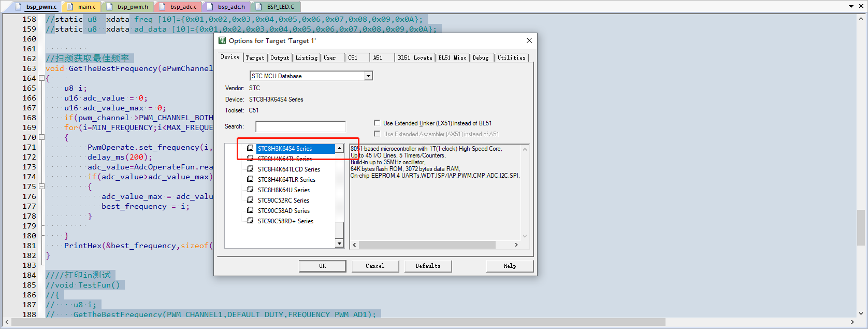This screenshot has height=329, width=868.
Task: Click the file icon on bsp_pwm.c tab
Action: (19, 7)
